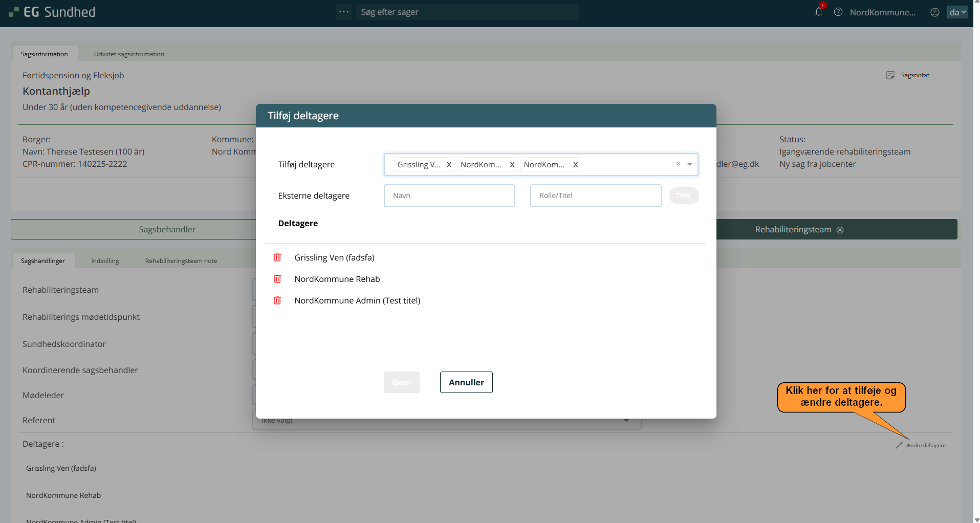This screenshot has height=523, width=980.
Task: Click the Annuller button
Action: (x=466, y=382)
